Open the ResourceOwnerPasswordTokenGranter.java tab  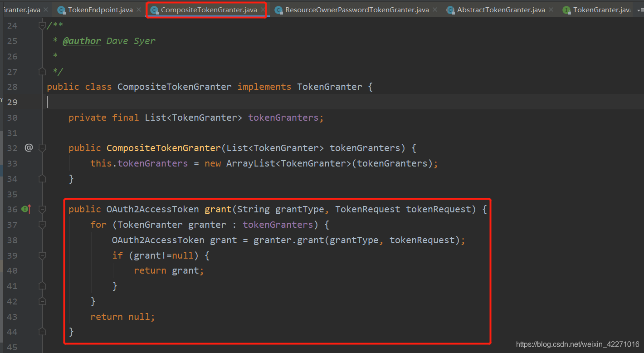coord(357,10)
